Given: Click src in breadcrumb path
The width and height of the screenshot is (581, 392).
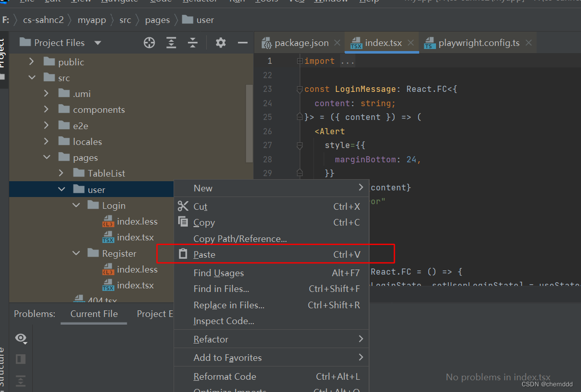Looking at the screenshot, I should pyautogui.click(x=125, y=20).
